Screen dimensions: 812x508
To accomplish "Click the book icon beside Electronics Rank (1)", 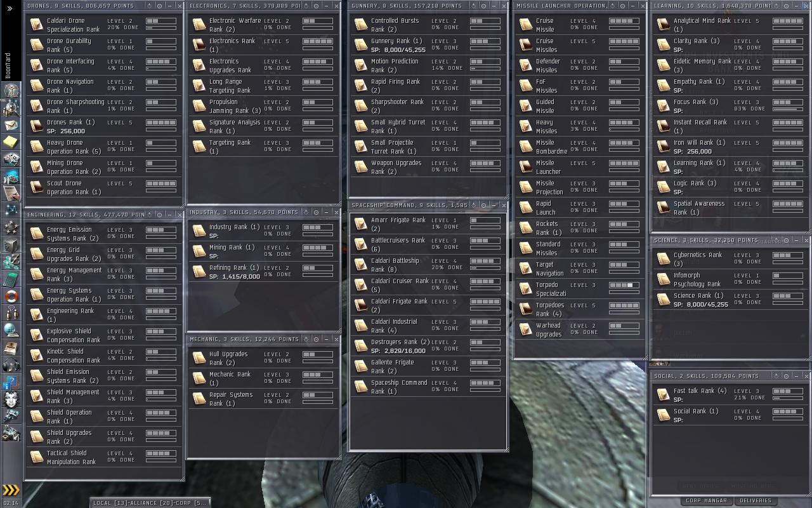I will (x=199, y=46).
